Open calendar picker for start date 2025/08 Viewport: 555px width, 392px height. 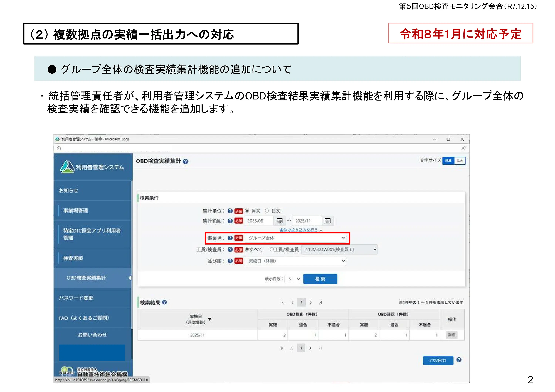tap(280, 221)
